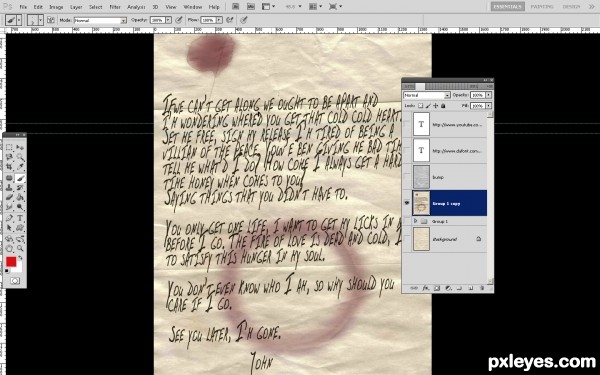Viewport: 600px width, 375px height.
Task: Add a layer mask icon
Action: pyautogui.click(x=437, y=288)
